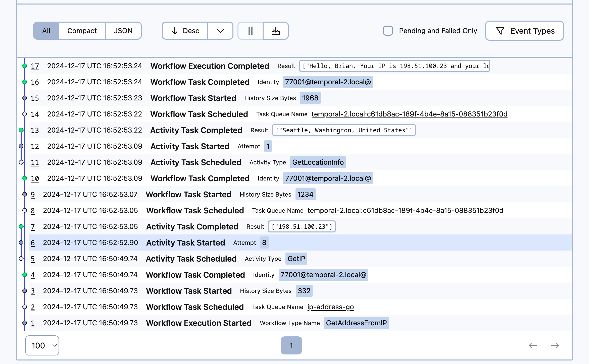Click the download history icon
This screenshot has width=589, height=364.
[x=276, y=31]
